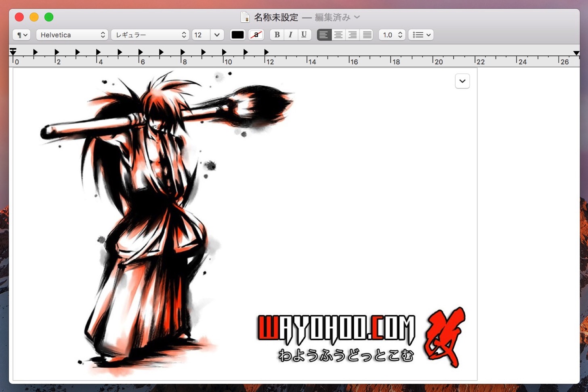This screenshot has width=588, height=392.
Task: Open the paragraph styles pop-up
Action: (21, 35)
